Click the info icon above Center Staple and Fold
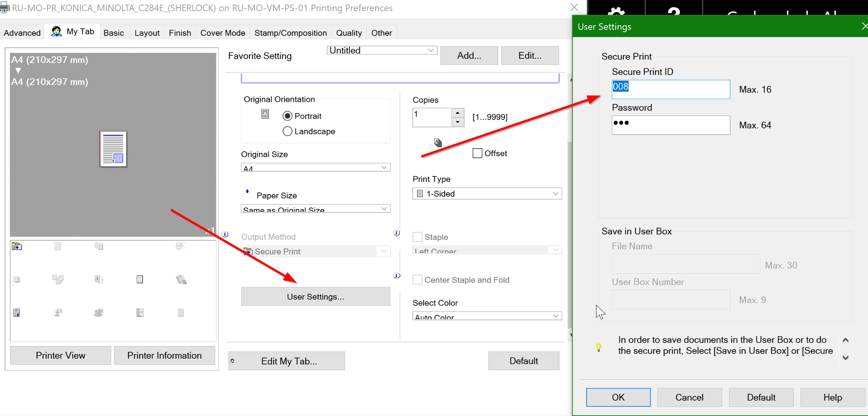 click(x=397, y=275)
